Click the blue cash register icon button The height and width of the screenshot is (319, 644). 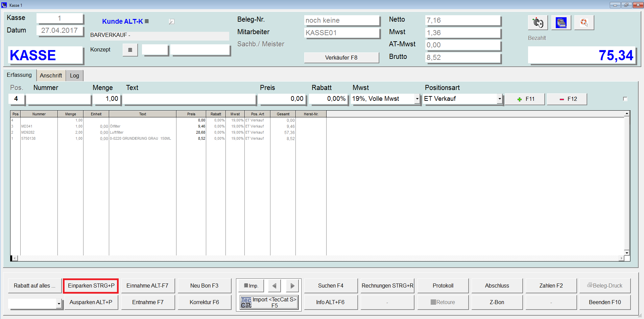point(561,23)
